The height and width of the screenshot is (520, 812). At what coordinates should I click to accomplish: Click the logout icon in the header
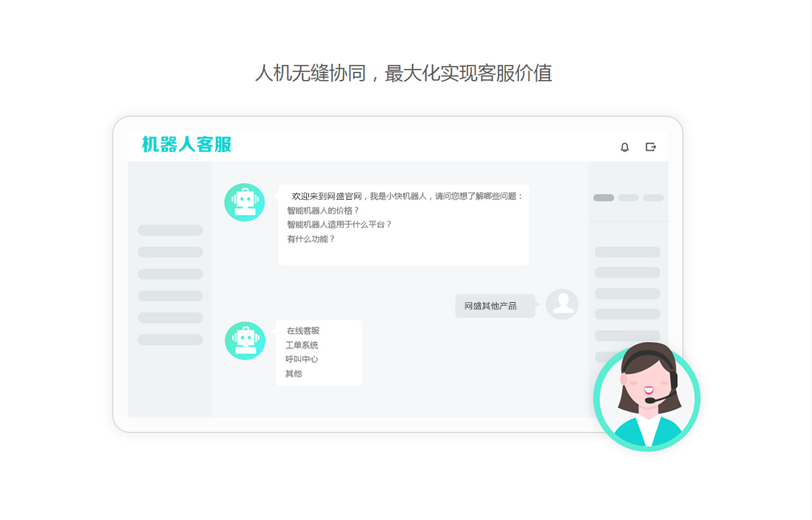coord(650,147)
